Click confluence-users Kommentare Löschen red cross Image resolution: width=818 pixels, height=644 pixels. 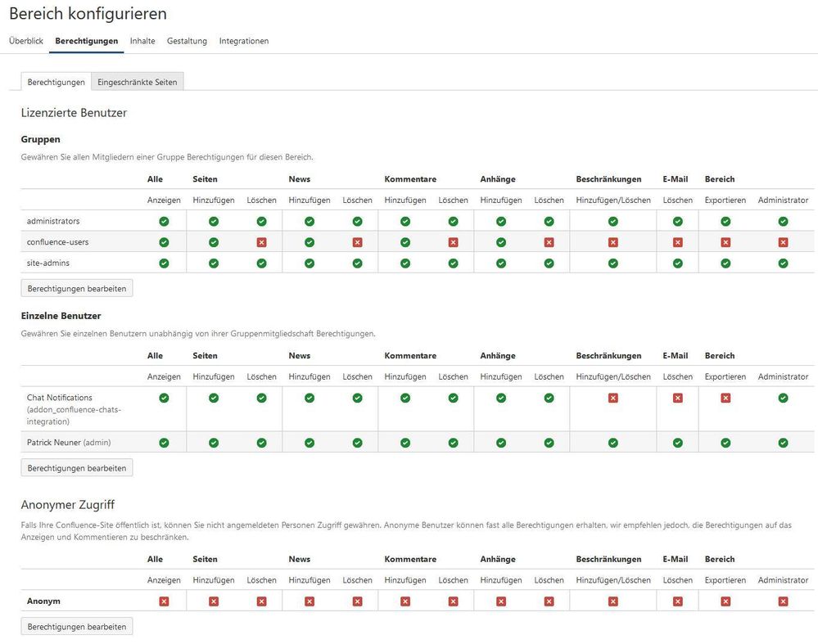[x=454, y=242]
